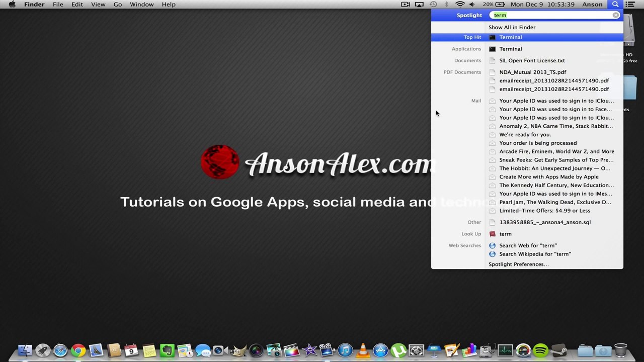
Task: Open Messages speech bubble in Dock
Action: pyautogui.click(x=203, y=350)
